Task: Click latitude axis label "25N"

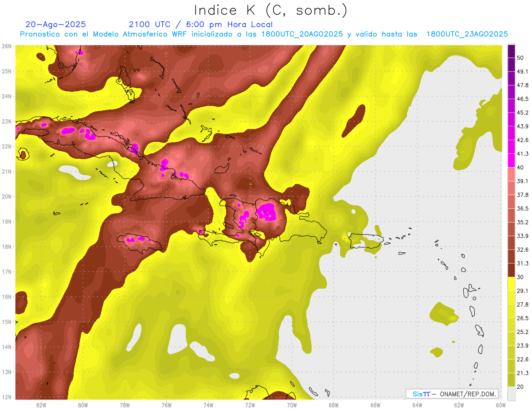Action: (x=7, y=71)
